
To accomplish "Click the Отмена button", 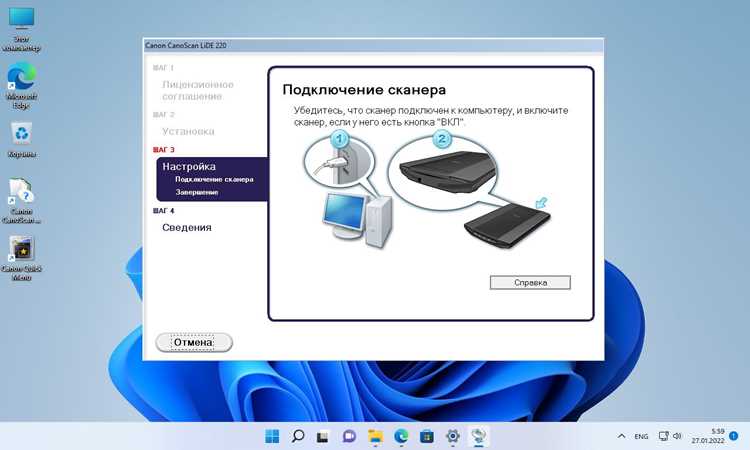I will point(194,342).
